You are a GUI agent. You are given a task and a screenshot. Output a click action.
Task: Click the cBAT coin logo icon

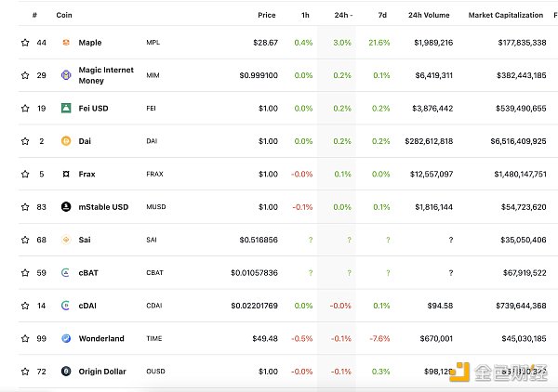[66, 273]
